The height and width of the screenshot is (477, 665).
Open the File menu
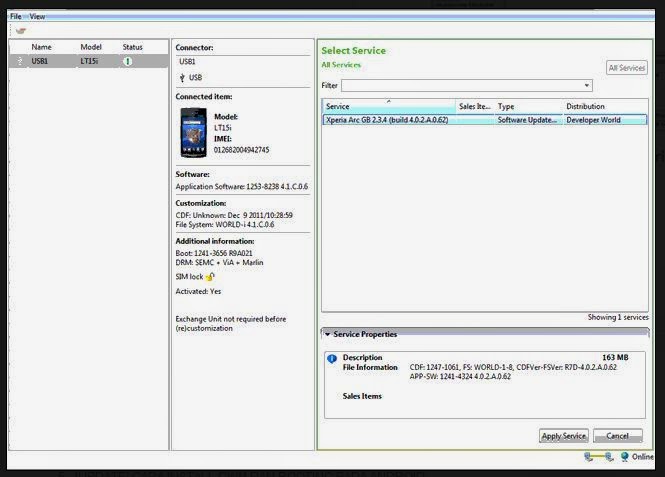click(16, 17)
